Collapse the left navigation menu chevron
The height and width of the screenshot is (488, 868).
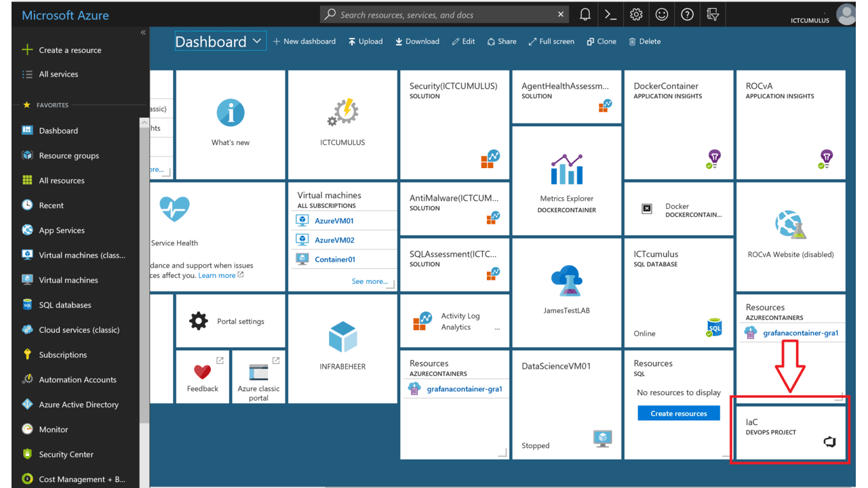pos(143,33)
